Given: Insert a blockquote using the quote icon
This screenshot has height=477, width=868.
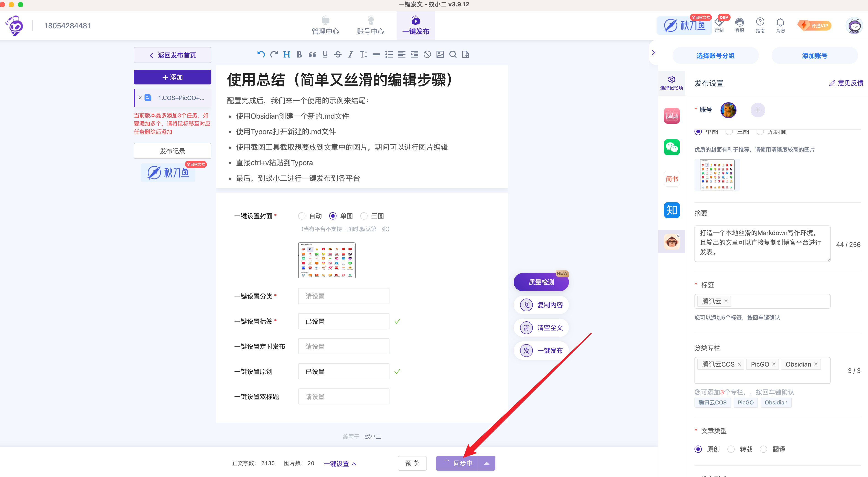Looking at the screenshot, I should tap(312, 54).
